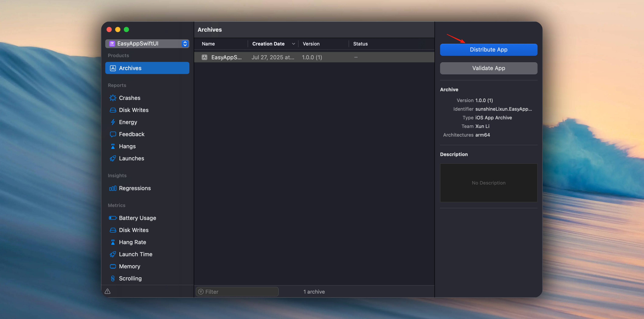
Task: Click the Crashes star icon in sidebar
Action: tap(113, 98)
